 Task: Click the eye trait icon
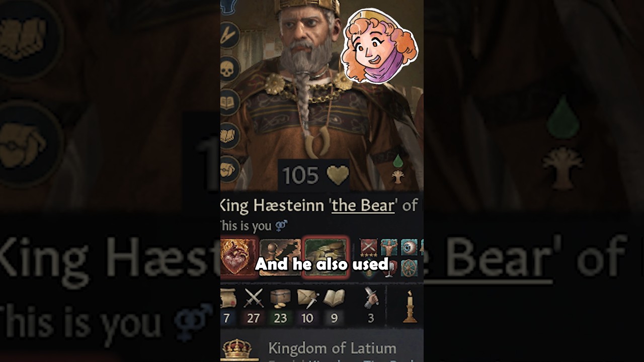409,247
